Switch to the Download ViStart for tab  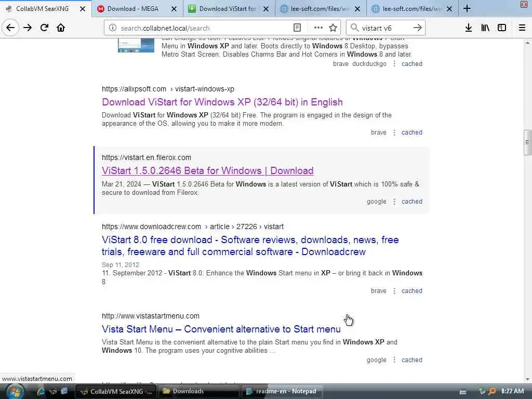[229, 9]
